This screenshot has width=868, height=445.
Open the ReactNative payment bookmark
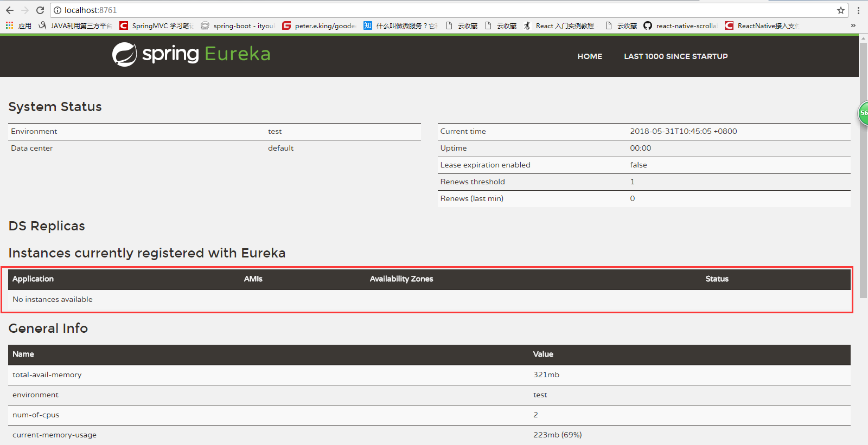tap(762, 25)
